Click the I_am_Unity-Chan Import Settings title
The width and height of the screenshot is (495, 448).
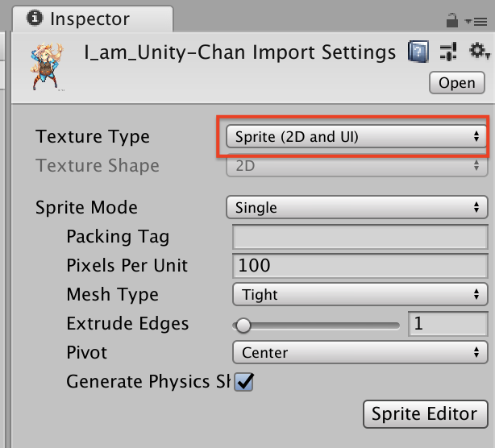(239, 53)
